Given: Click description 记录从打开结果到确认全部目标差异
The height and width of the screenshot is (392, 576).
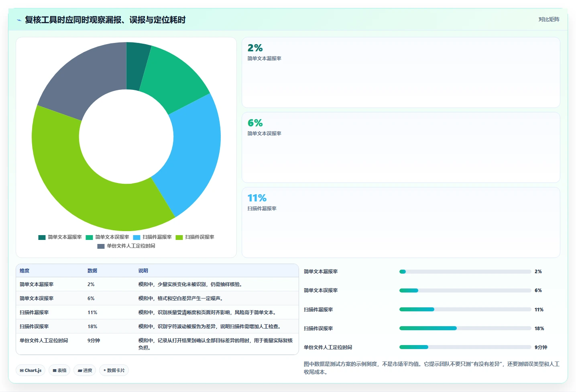Looking at the screenshot, I should (216, 344).
